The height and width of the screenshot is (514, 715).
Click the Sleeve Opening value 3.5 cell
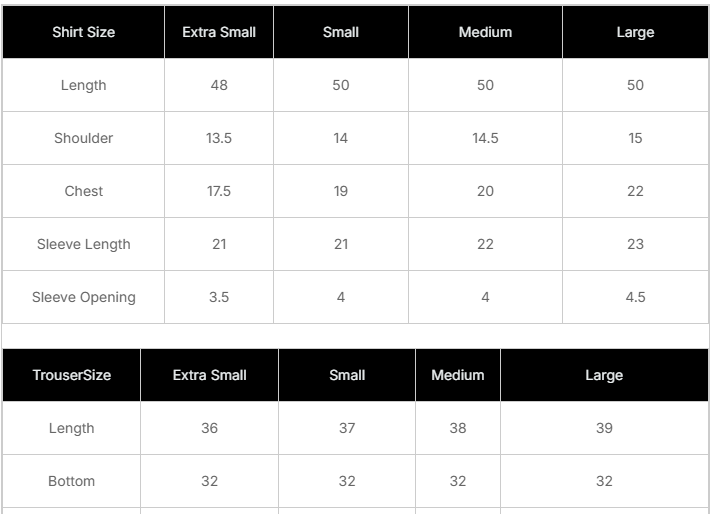(219, 297)
